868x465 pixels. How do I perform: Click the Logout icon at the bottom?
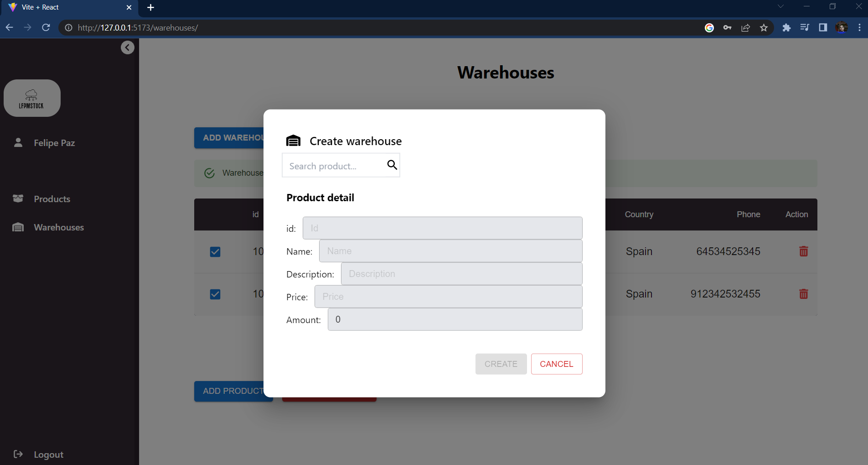tap(18, 454)
